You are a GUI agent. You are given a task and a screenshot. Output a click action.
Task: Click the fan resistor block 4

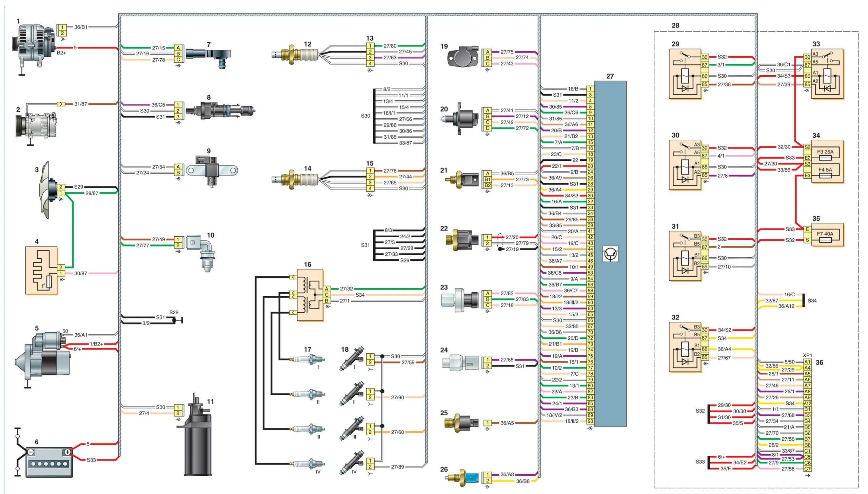(x=41, y=271)
